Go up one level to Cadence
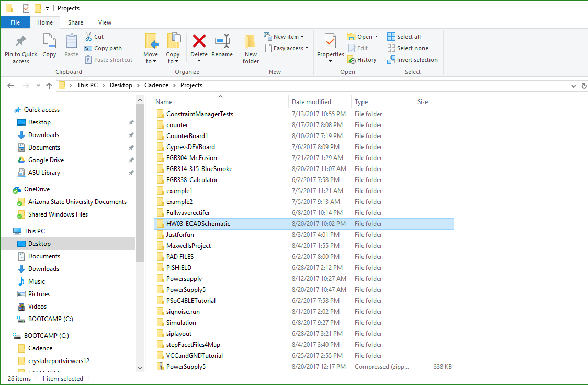588x385 pixels. click(x=49, y=86)
